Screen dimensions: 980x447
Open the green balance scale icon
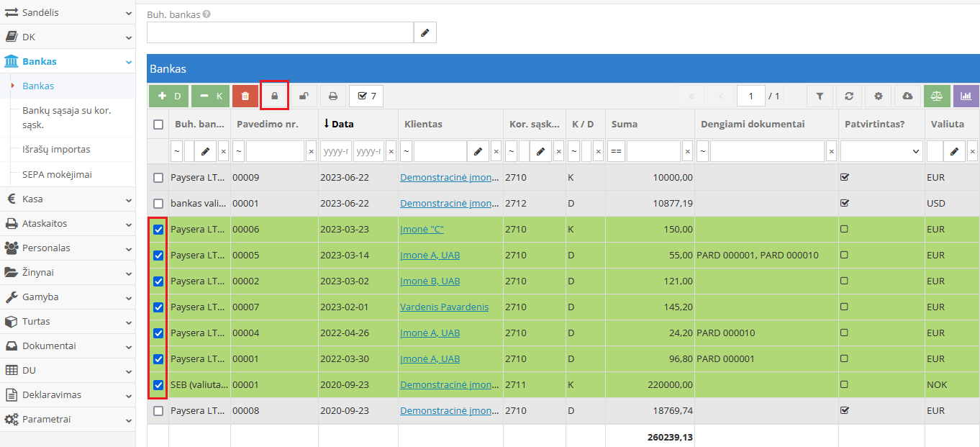coord(936,96)
